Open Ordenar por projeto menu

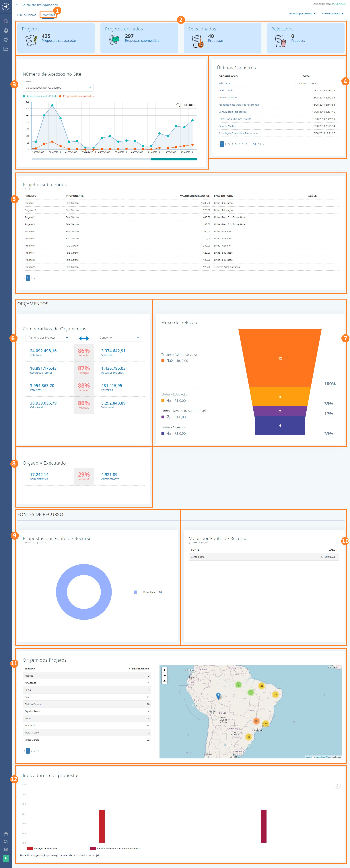(302, 14)
